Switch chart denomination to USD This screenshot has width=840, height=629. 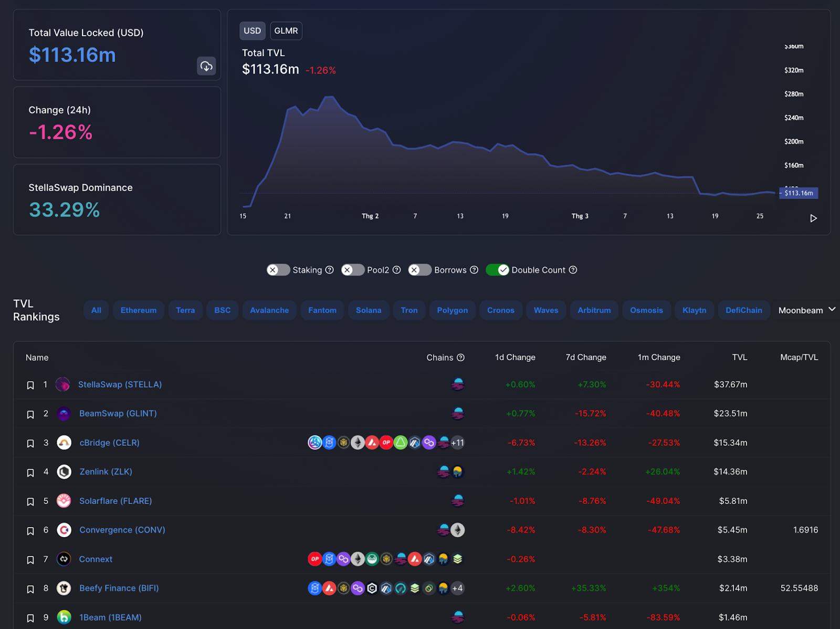253,31
